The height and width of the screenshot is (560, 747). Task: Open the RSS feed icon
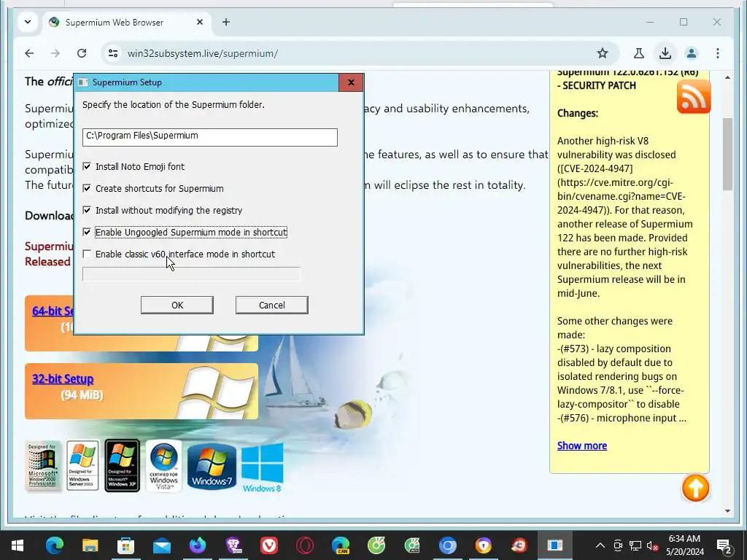pyautogui.click(x=694, y=97)
